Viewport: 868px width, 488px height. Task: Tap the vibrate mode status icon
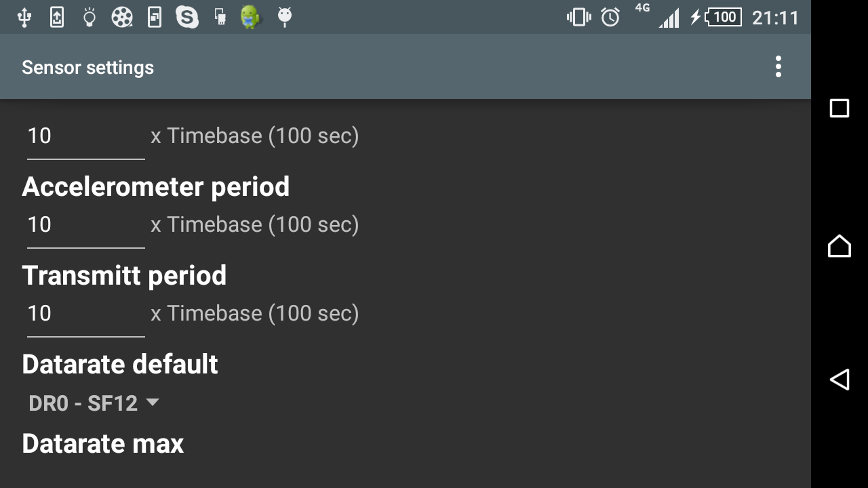578,17
